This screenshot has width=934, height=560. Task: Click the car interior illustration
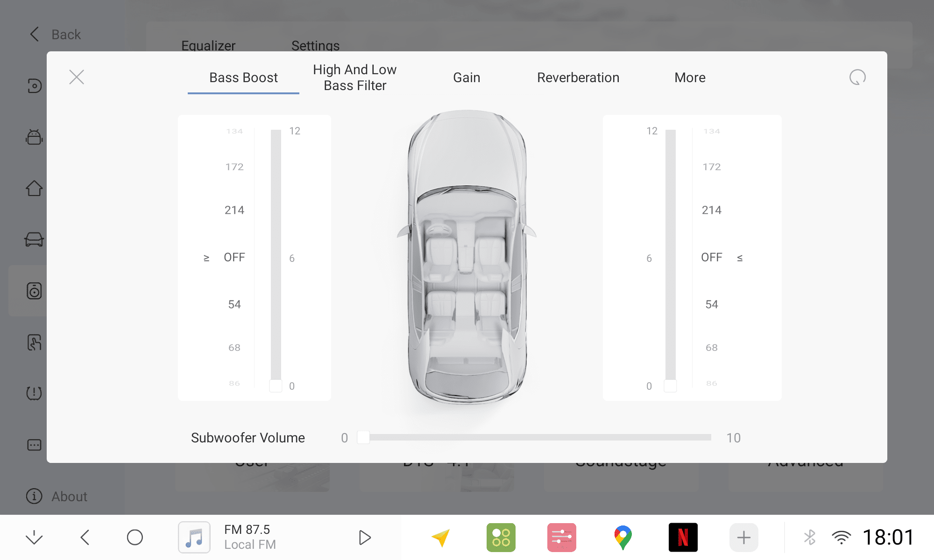pos(467,257)
